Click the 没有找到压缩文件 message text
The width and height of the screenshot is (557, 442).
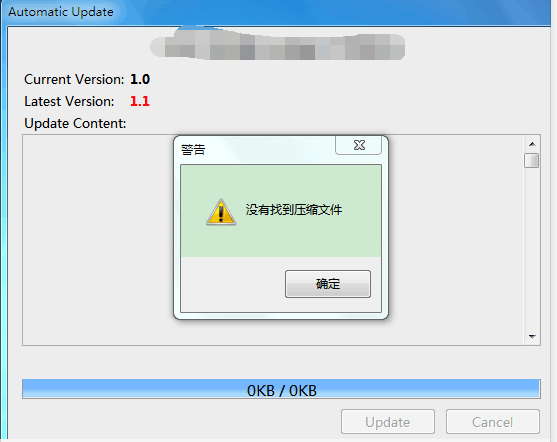tap(294, 210)
